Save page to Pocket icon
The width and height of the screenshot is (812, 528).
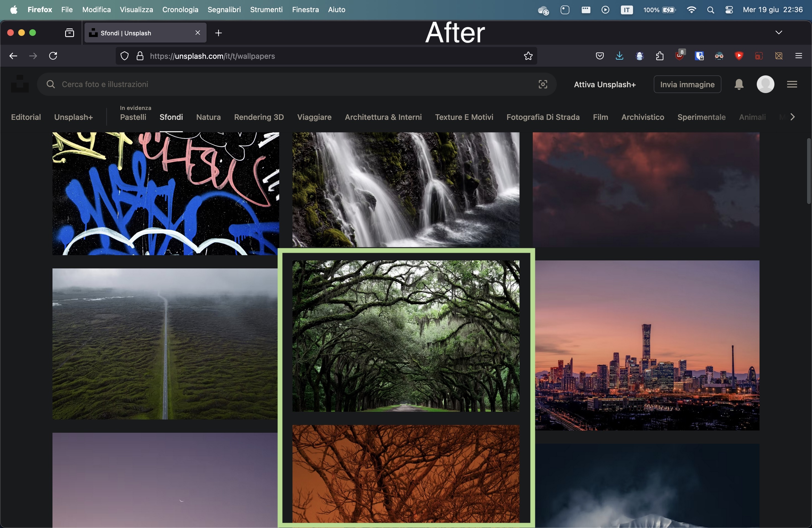click(x=600, y=56)
